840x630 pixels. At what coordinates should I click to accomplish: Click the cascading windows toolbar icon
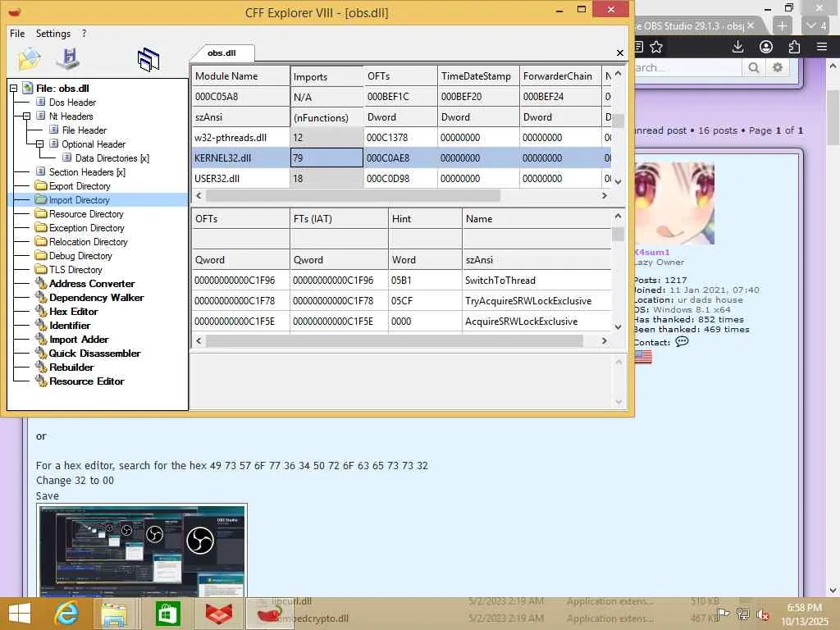[x=148, y=59]
